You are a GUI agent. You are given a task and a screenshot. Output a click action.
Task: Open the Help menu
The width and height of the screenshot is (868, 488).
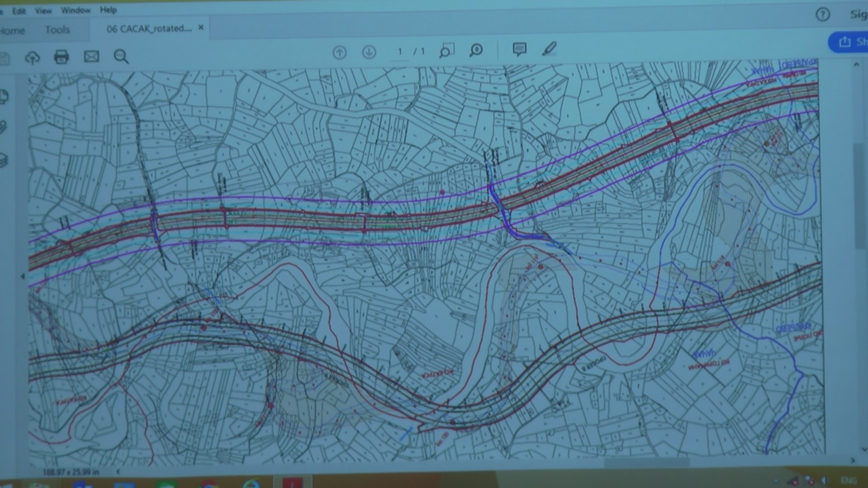(108, 9)
